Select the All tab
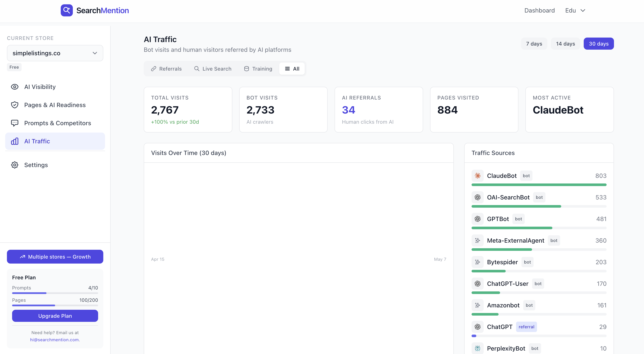Viewport: 644px width, 354px height. (292, 69)
